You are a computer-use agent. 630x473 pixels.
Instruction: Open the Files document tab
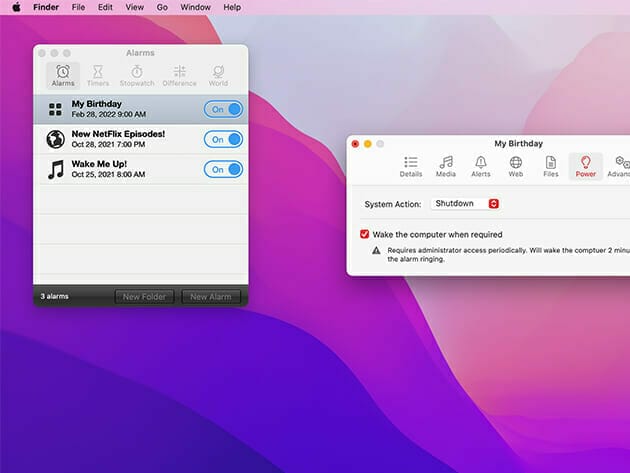pyautogui.click(x=551, y=166)
